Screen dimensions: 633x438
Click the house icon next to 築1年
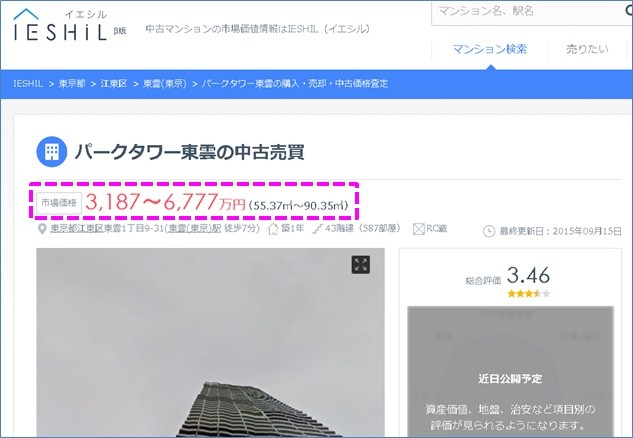(x=273, y=229)
